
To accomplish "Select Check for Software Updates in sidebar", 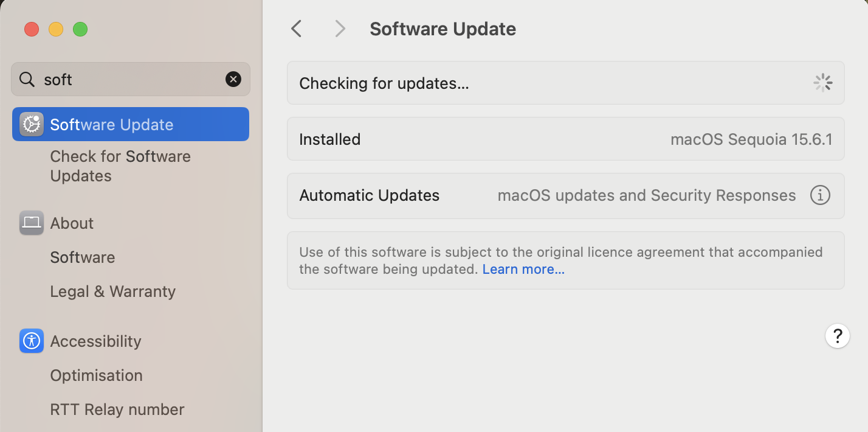I will 120,165.
